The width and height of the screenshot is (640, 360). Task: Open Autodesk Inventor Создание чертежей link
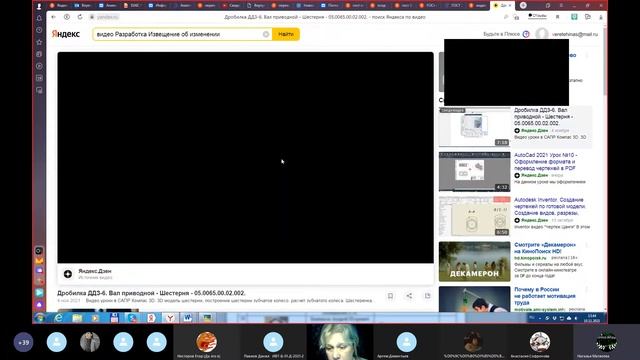(x=549, y=207)
